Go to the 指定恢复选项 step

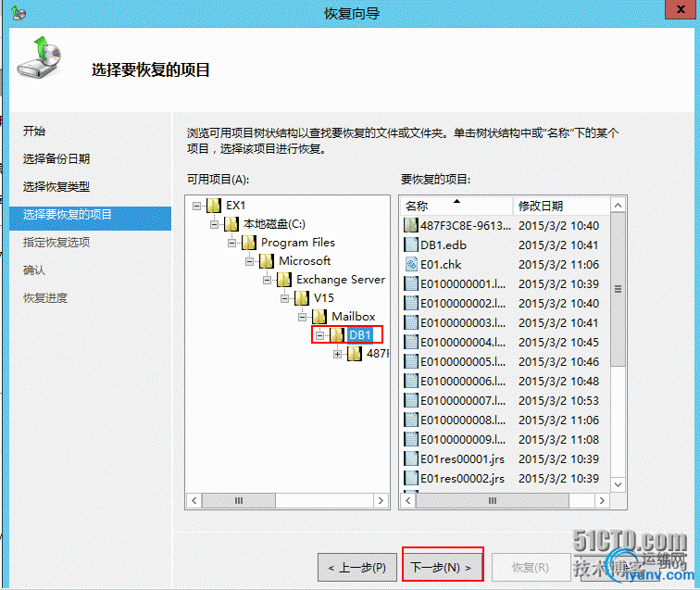click(56, 242)
